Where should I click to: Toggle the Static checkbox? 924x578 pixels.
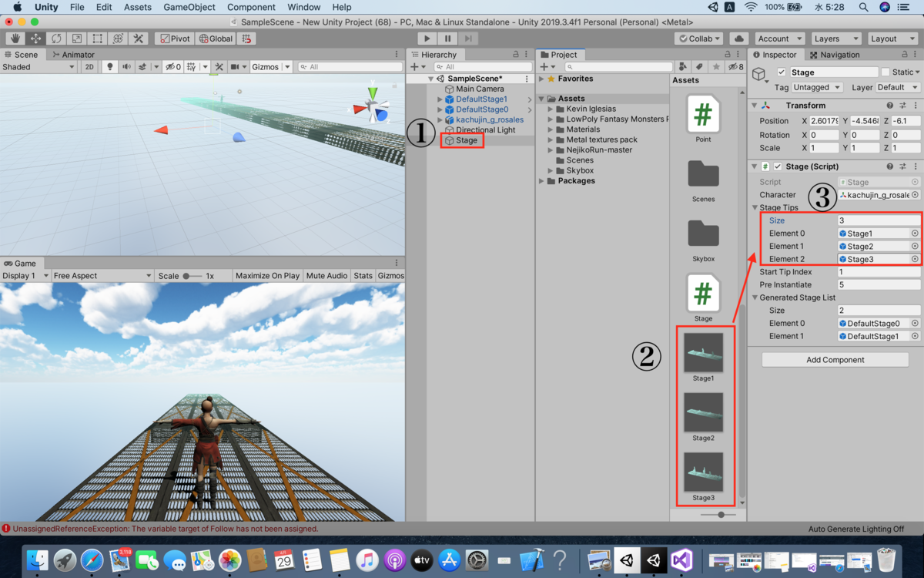(x=885, y=72)
